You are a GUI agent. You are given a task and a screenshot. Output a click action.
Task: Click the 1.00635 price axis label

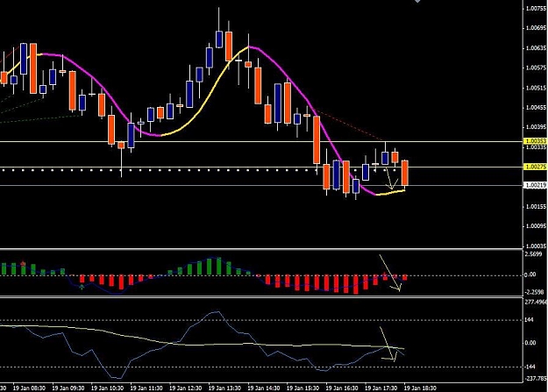[537, 48]
